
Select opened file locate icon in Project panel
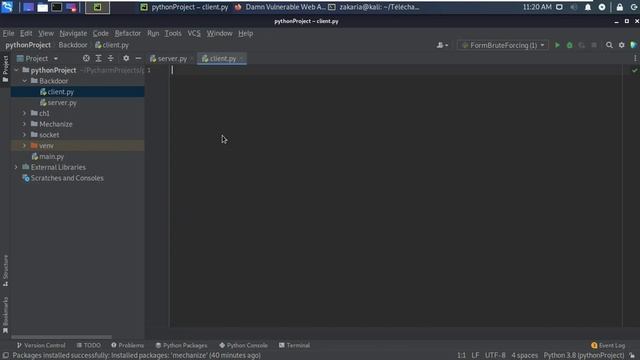coord(86,58)
